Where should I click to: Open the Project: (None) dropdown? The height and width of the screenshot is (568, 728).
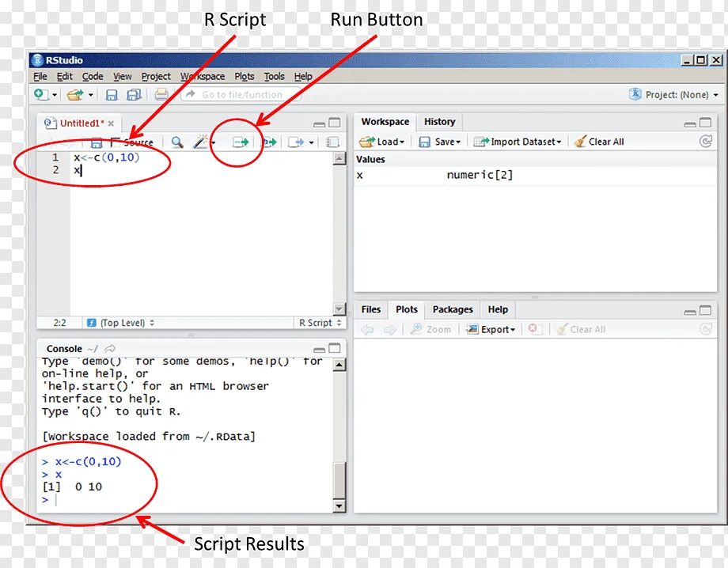[x=673, y=95]
